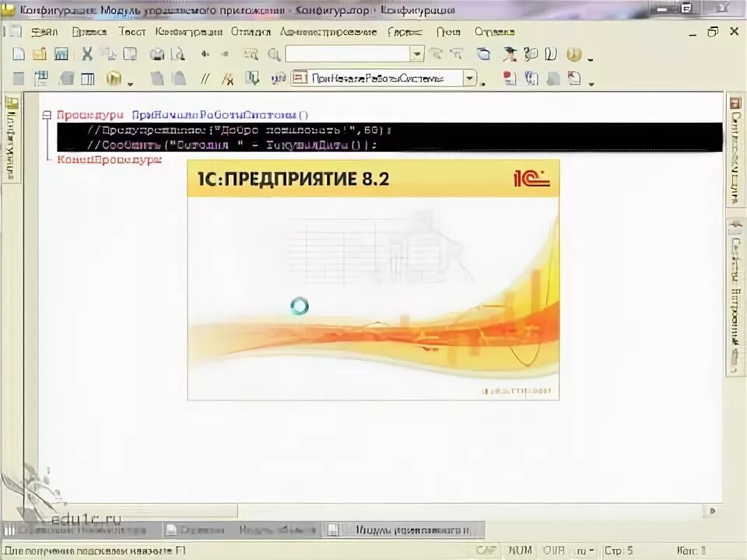Click the horizontal scrollbar thumb

(143, 511)
